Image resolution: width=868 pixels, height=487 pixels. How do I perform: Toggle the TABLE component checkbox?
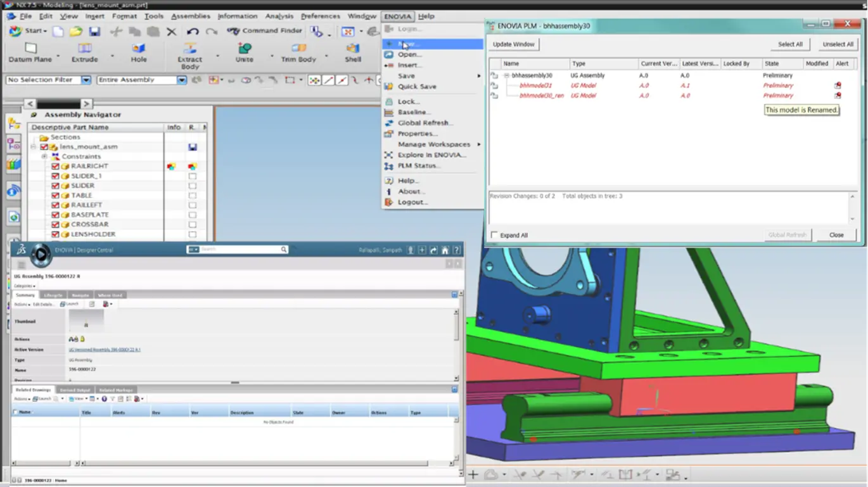pyautogui.click(x=55, y=196)
